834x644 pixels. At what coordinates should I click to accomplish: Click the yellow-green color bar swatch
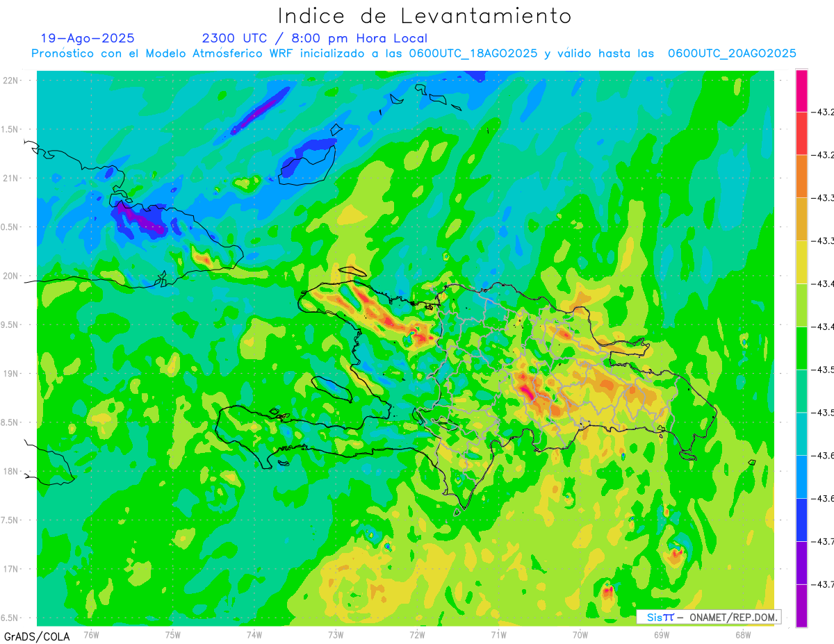[x=801, y=305]
